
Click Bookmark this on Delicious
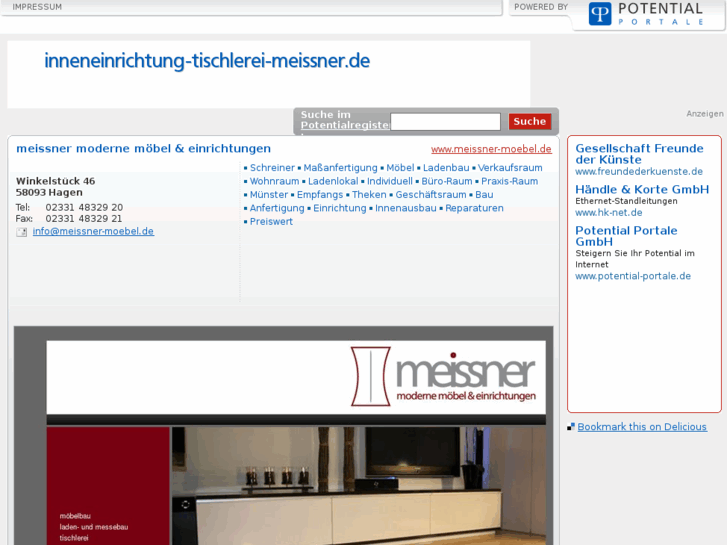point(642,427)
